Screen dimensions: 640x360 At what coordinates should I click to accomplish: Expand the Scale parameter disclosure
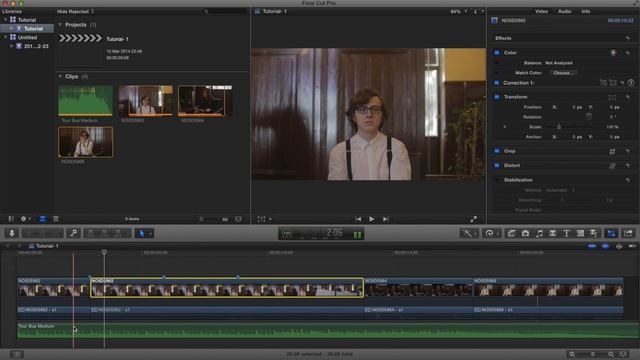click(505, 127)
